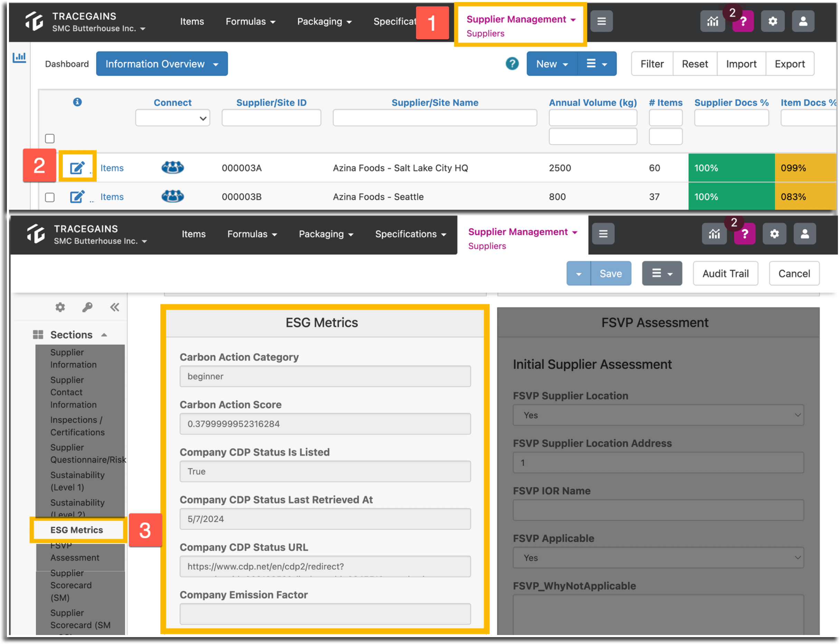Open the SMC Butterhouse Inc. company dropdown in the upper navbar
Viewport: 840px width, 644px height.
[99, 29]
